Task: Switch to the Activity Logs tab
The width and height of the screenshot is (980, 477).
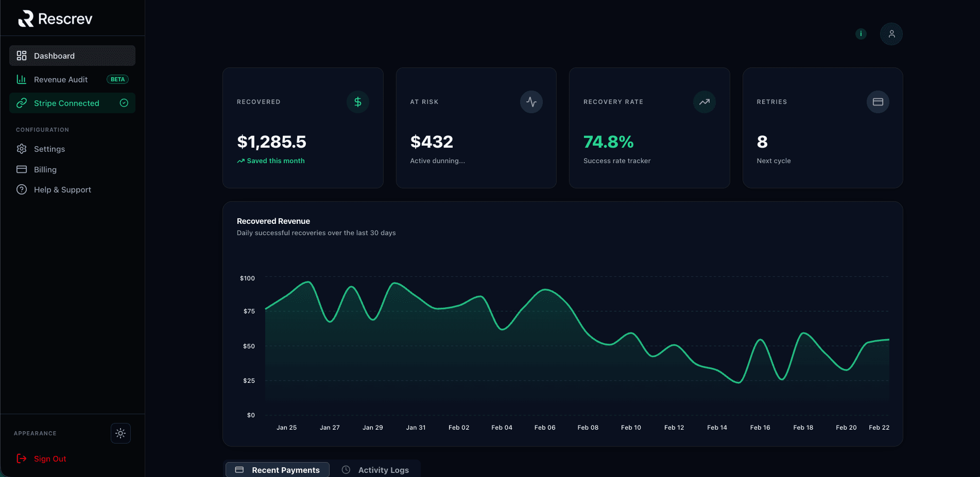Action: pyautogui.click(x=375, y=470)
